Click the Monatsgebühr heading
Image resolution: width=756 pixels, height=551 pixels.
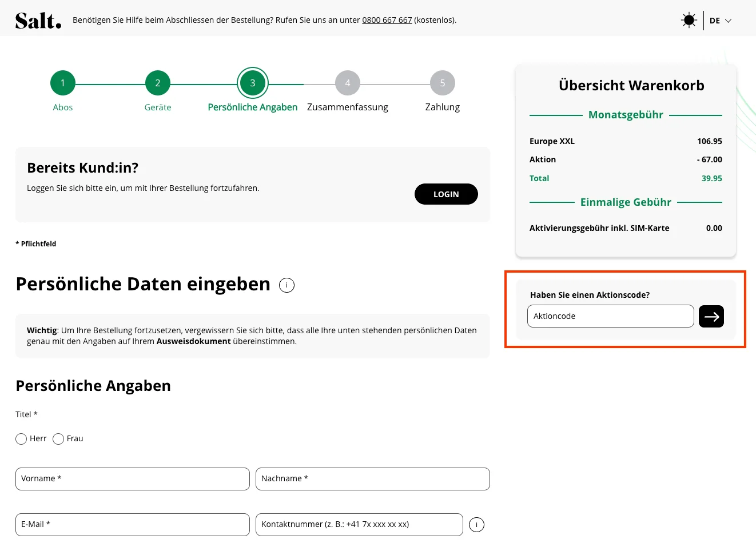pyautogui.click(x=626, y=115)
